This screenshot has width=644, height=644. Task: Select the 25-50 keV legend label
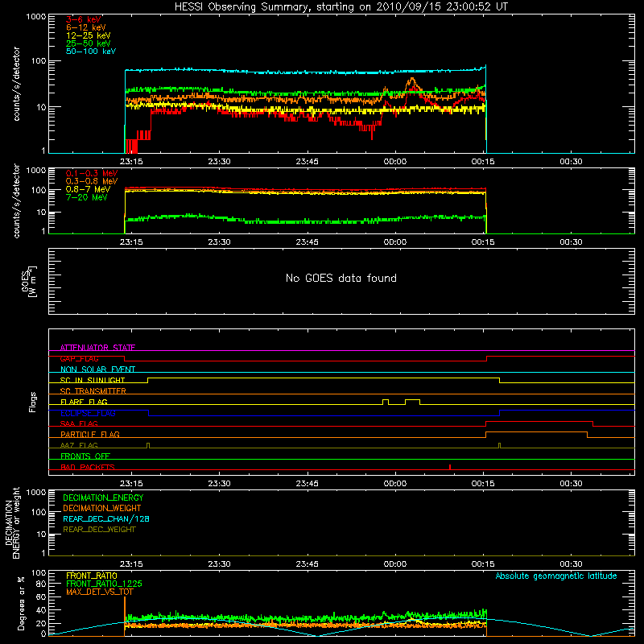pos(89,43)
